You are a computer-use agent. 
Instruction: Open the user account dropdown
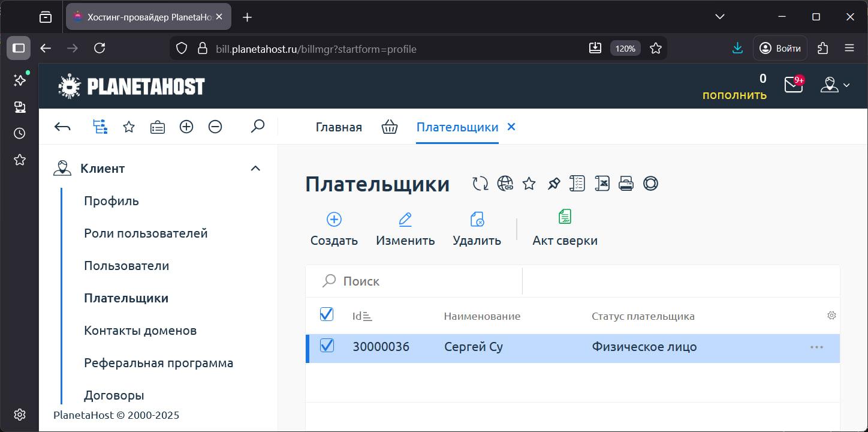tap(835, 85)
